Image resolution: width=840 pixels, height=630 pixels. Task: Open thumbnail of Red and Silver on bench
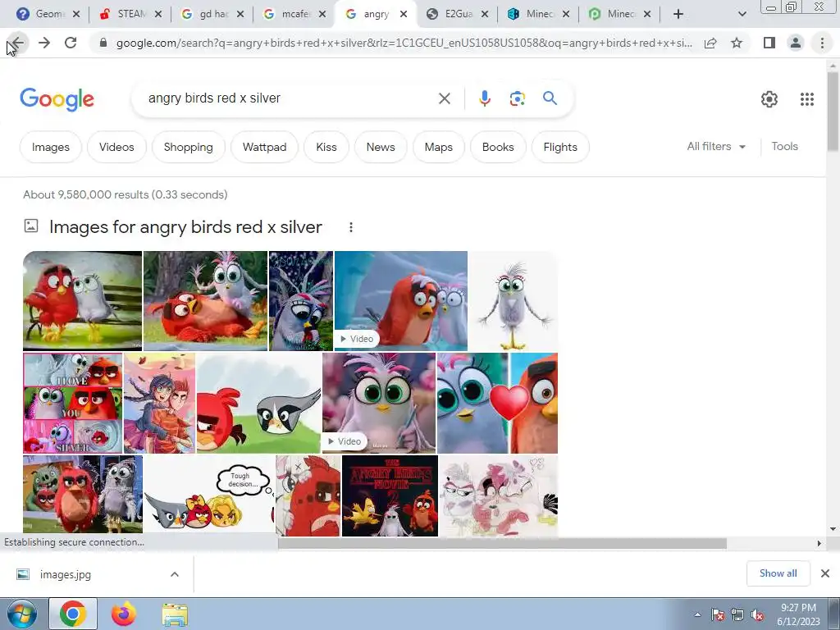(83, 300)
